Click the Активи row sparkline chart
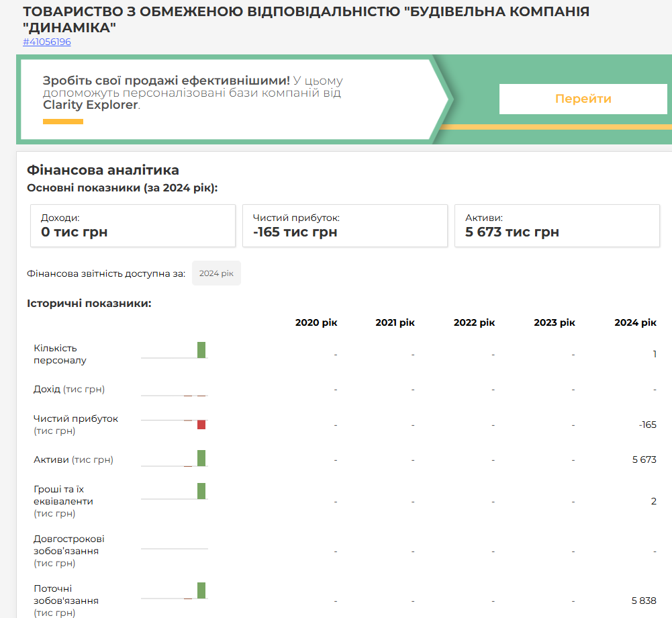672x618 pixels. pos(175,459)
